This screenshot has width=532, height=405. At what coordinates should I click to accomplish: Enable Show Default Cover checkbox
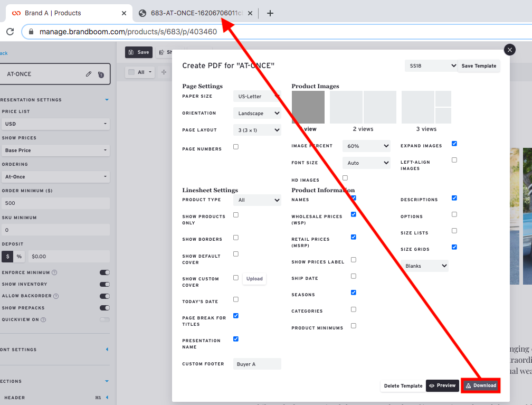236,254
